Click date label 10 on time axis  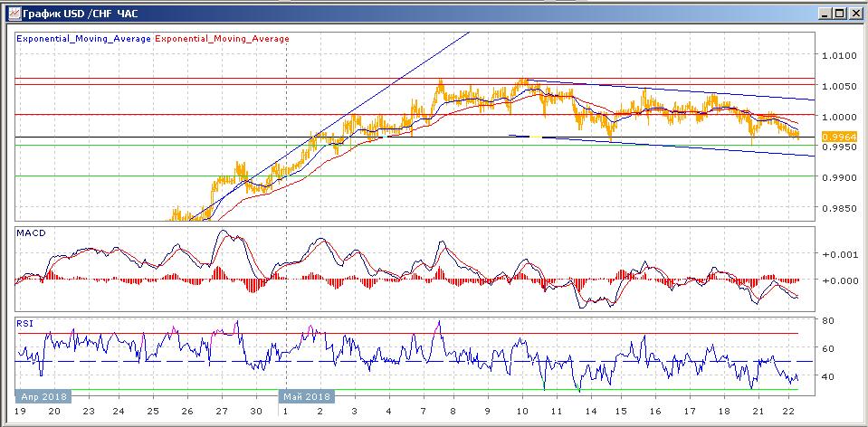point(522,412)
